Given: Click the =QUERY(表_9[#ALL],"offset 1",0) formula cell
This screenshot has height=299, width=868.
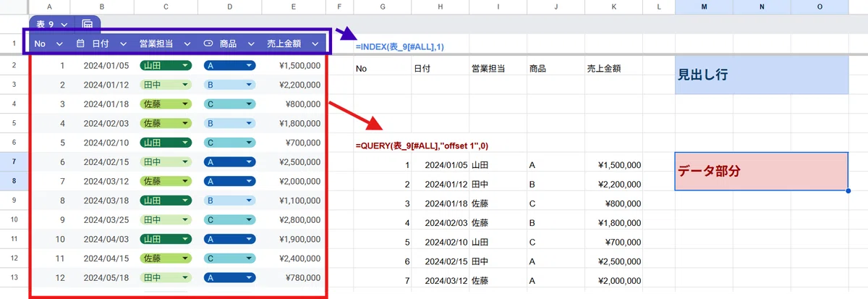Looking at the screenshot, I should [x=422, y=146].
